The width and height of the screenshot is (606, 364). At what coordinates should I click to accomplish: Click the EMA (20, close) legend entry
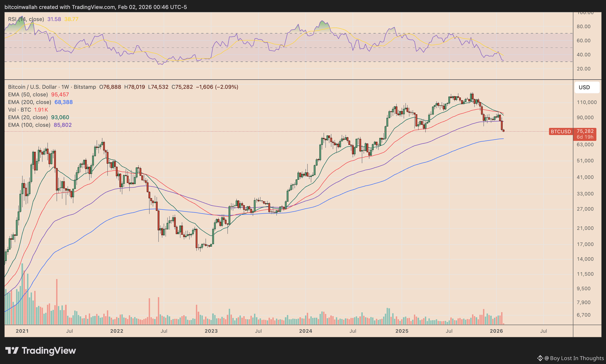tap(28, 117)
